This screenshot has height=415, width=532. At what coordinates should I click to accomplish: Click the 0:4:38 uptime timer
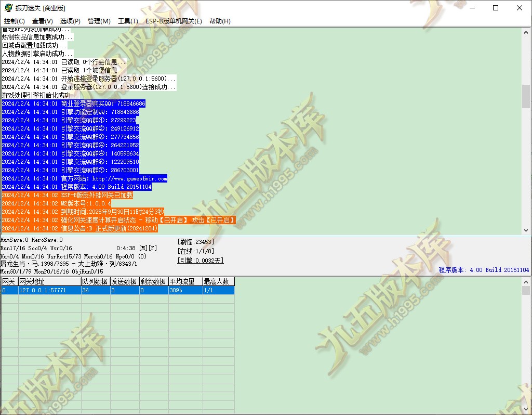point(126,248)
